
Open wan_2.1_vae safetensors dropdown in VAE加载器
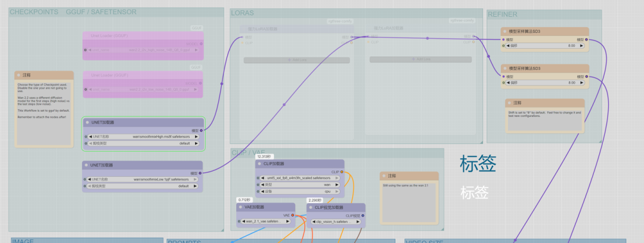point(266,222)
